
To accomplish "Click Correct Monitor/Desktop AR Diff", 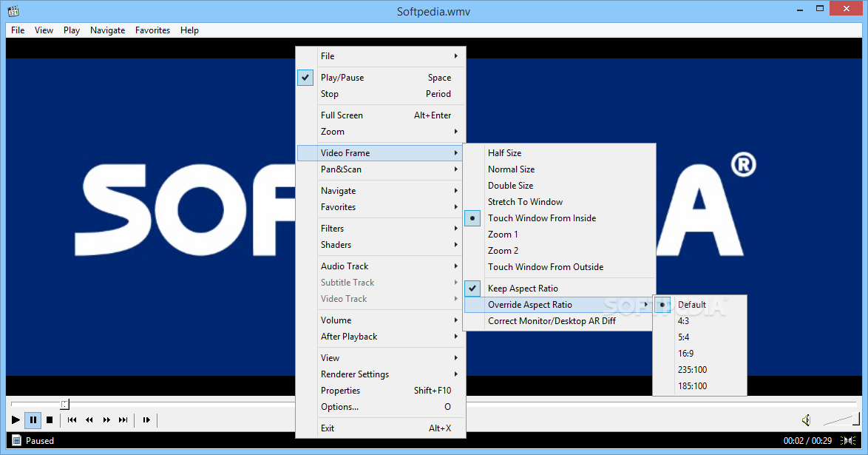I will pyautogui.click(x=559, y=321).
